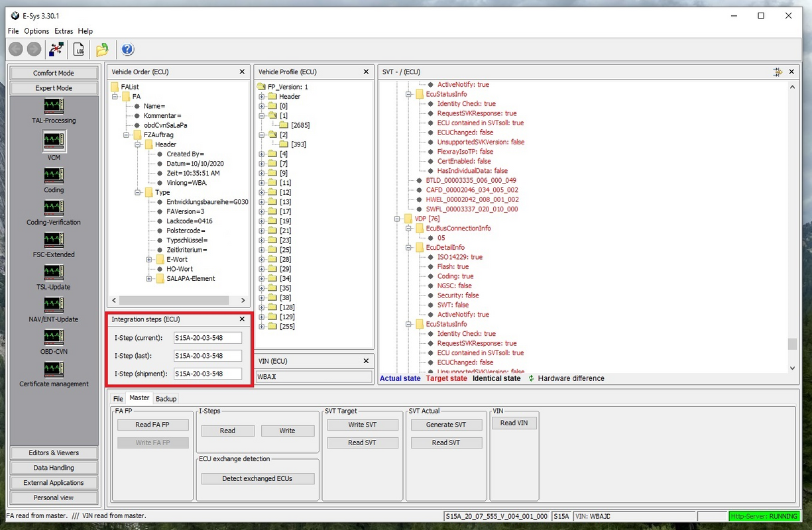Viewport: 812px width, 530px height.
Task: Open the TAL-Processing module icon
Action: coord(54,107)
